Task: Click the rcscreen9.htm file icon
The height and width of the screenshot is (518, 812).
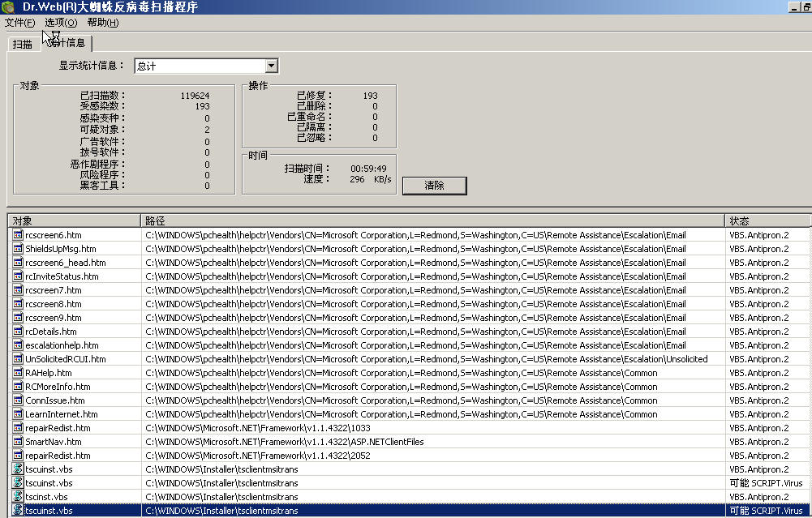Action: pyautogui.click(x=18, y=318)
